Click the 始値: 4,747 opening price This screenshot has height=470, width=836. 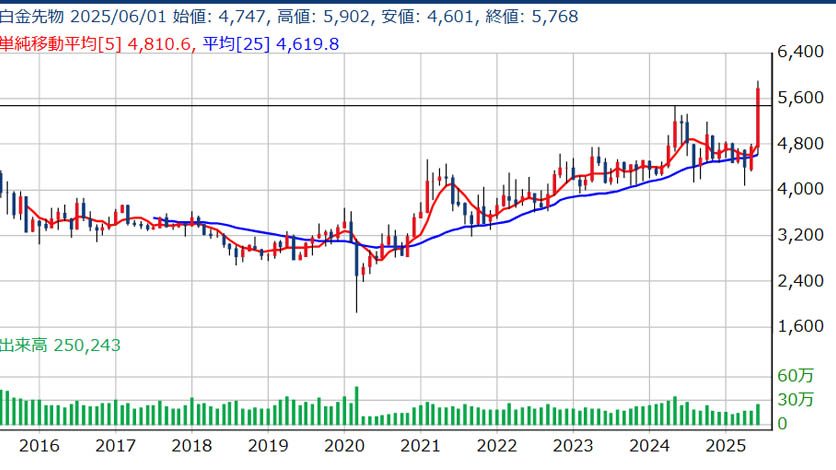[x=219, y=17]
